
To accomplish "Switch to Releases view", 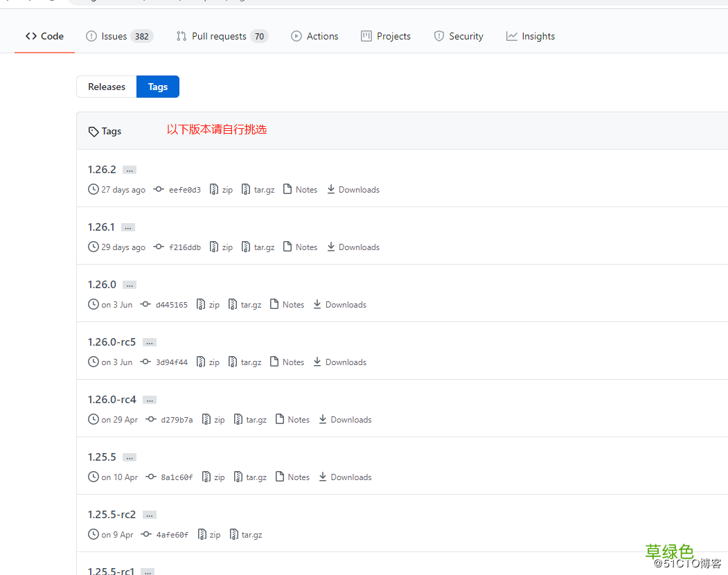I will pos(106,87).
